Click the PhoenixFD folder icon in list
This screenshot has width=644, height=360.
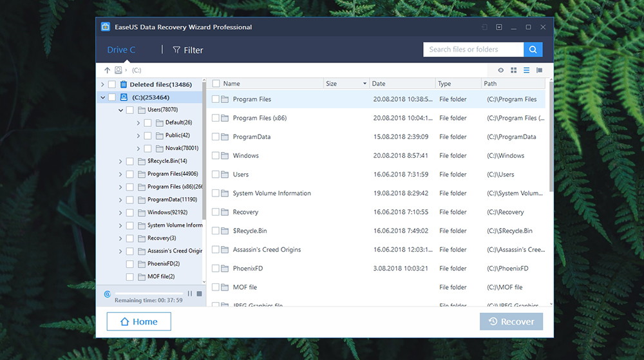[x=225, y=269]
